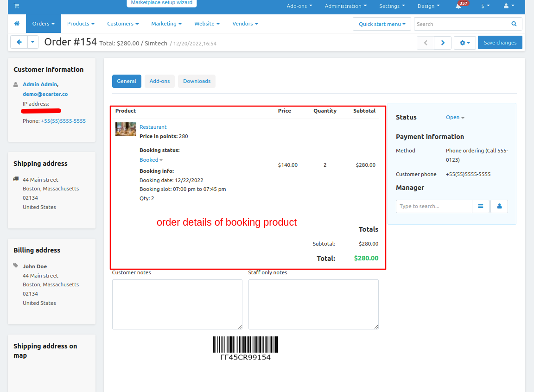Viewport: 534px width, 392px height.
Task: Click the search magnifier button
Action: (514, 24)
